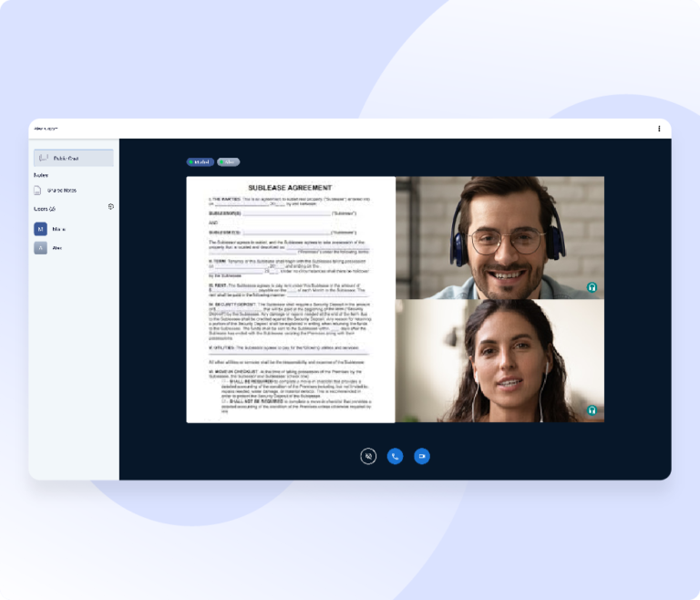
Task: Click the Shared Notes document icon
Action: point(37,191)
